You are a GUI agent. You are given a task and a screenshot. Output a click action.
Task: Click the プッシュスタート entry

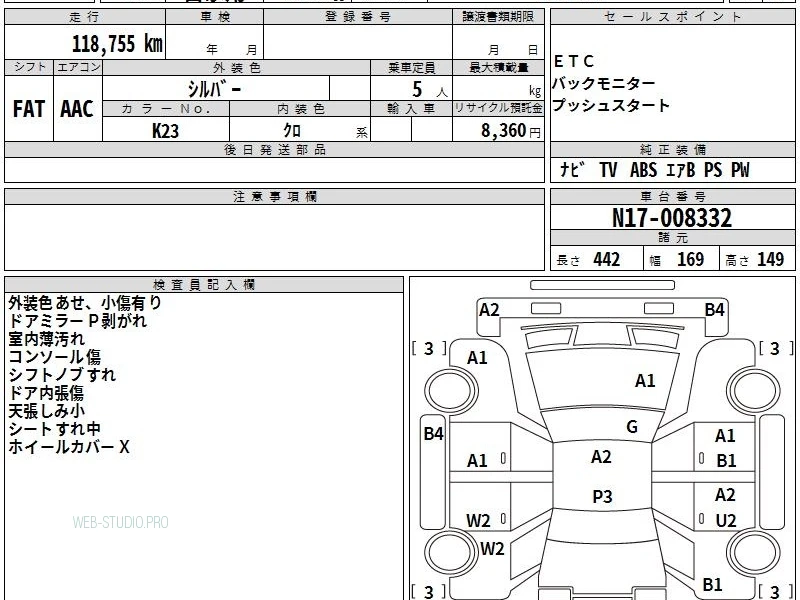point(611,105)
